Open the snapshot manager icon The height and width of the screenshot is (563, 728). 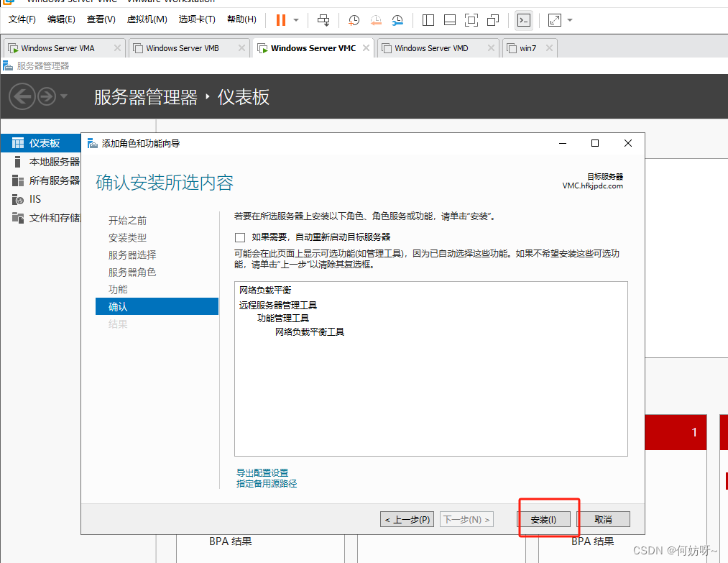(x=397, y=20)
